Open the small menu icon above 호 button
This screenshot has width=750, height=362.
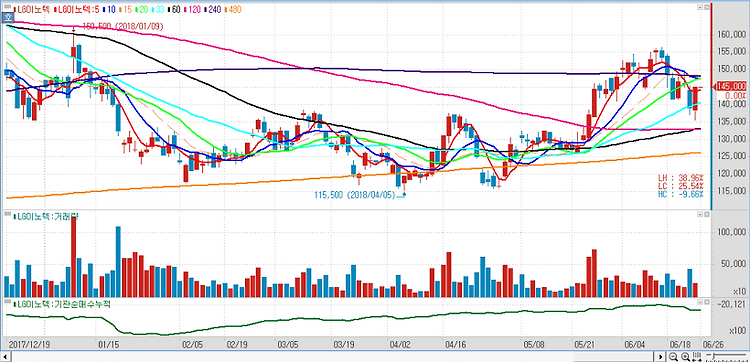point(8,7)
